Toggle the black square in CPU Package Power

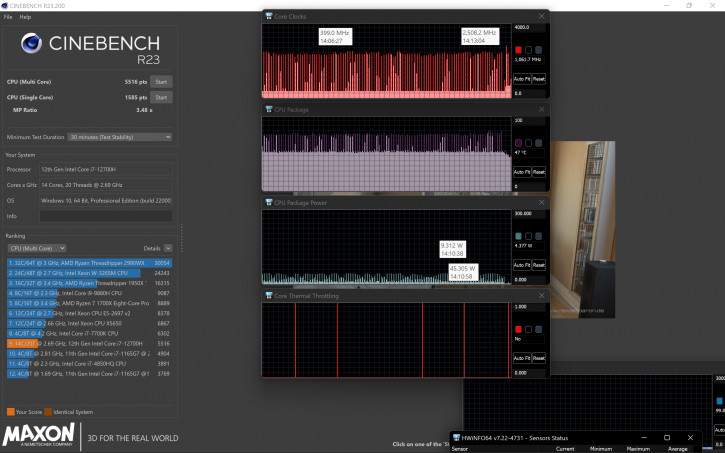coord(528,236)
